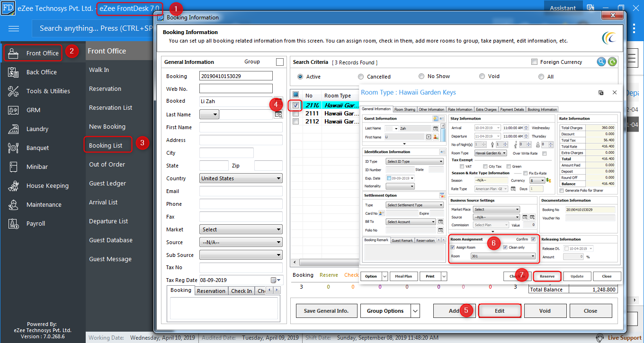Select the Active radio button
The width and height of the screenshot is (644, 343).
click(300, 77)
